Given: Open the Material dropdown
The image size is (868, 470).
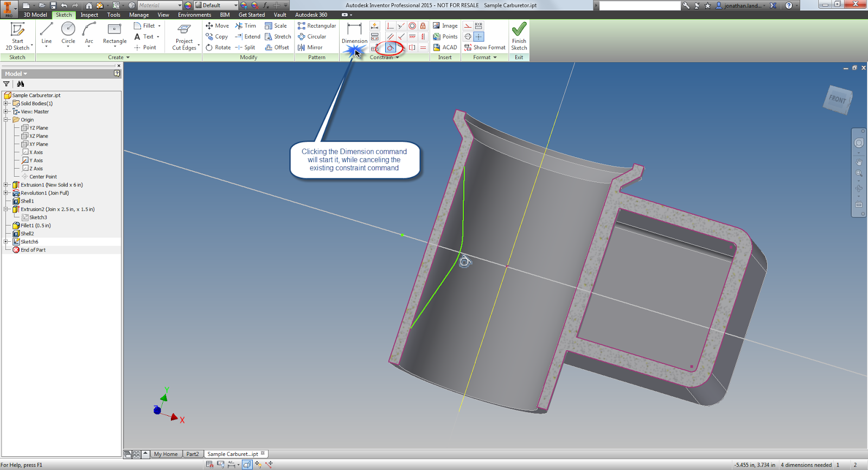Looking at the screenshot, I should point(161,5).
